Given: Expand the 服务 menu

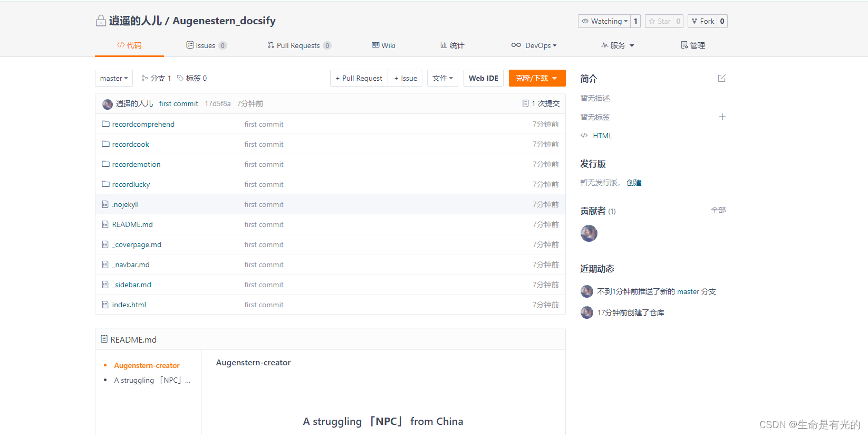Looking at the screenshot, I should tap(618, 45).
